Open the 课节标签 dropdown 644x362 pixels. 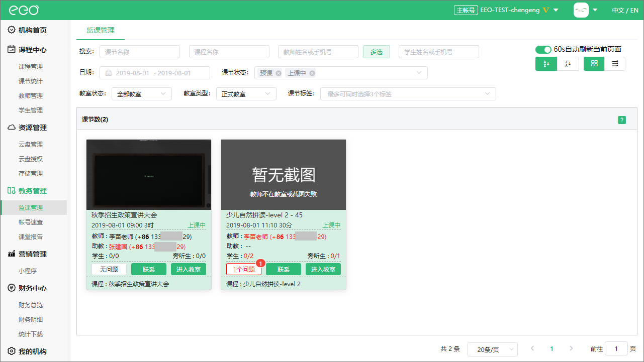408,94
